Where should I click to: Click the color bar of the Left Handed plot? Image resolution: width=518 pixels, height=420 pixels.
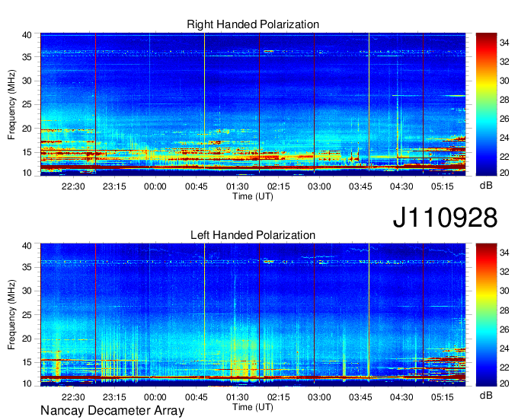(x=486, y=315)
